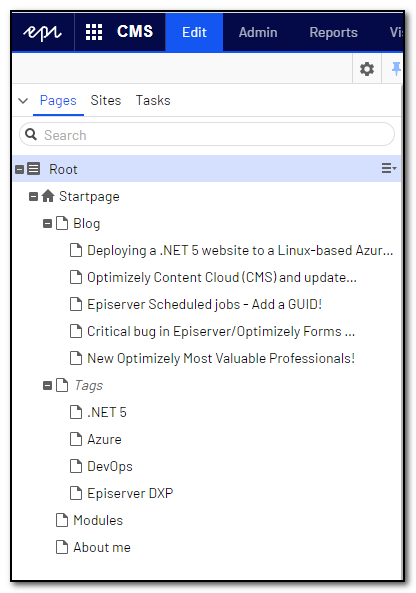Image resolution: width=416 pixels, height=593 pixels.
Task: Click the Epi logo in header
Action: pyautogui.click(x=42, y=33)
